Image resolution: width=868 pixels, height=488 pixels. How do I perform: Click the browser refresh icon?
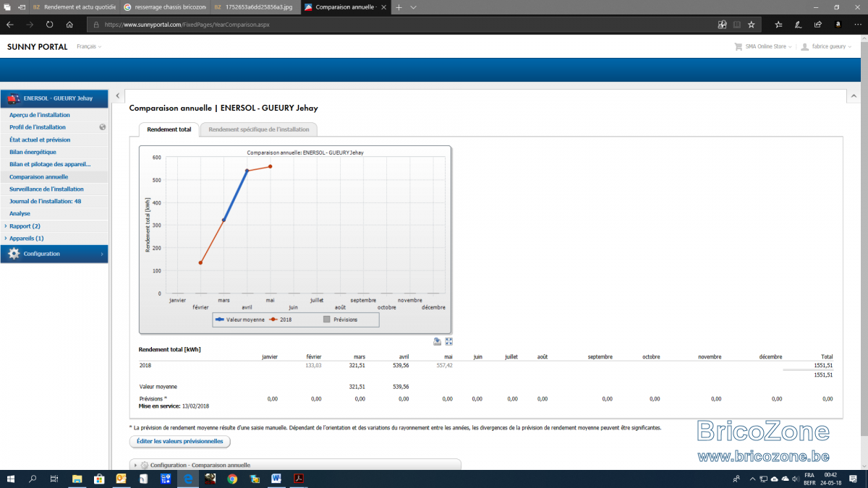click(49, 24)
